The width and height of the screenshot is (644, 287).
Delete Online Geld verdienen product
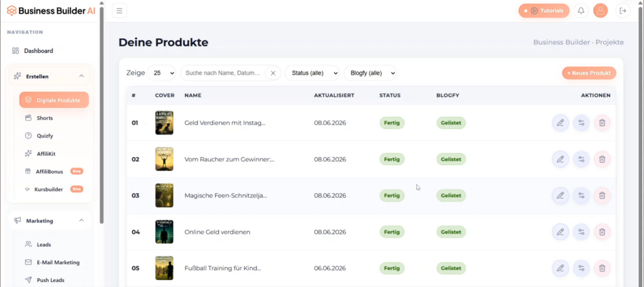point(602,232)
